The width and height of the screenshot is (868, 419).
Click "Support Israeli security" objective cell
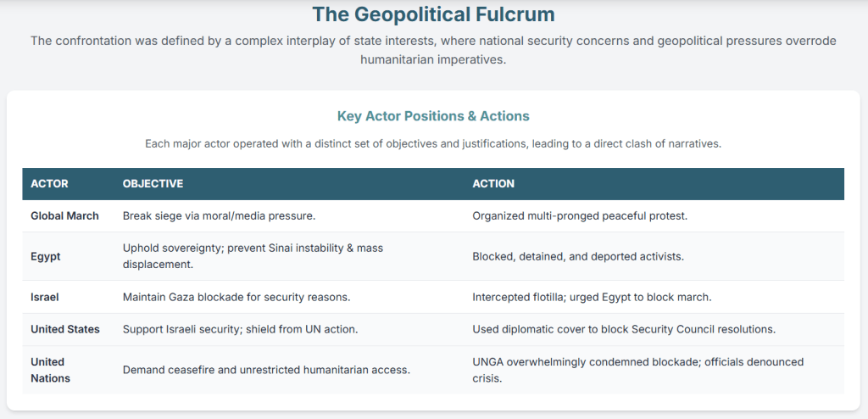click(x=240, y=329)
